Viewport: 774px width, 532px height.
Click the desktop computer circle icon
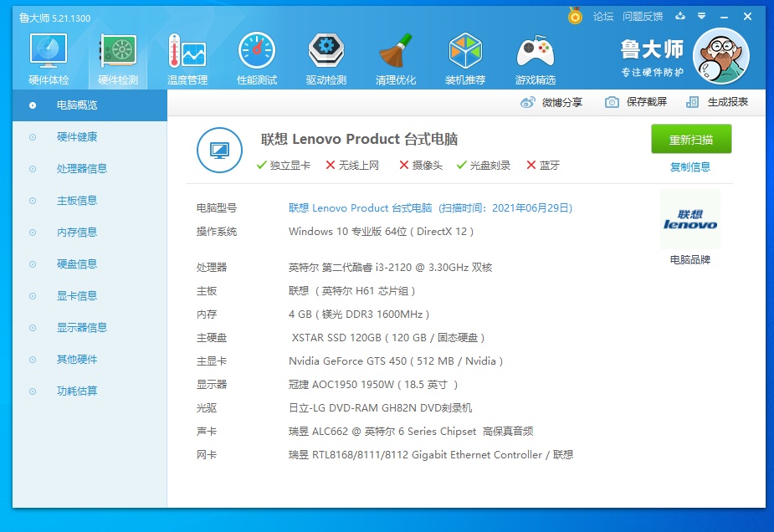(219, 150)
